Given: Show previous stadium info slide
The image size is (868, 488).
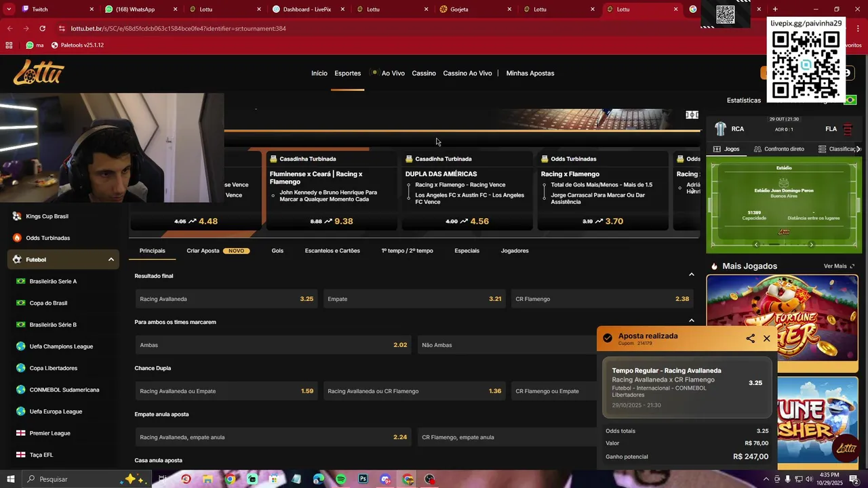Looking at the screenshot, I should [x=756, y=245].
